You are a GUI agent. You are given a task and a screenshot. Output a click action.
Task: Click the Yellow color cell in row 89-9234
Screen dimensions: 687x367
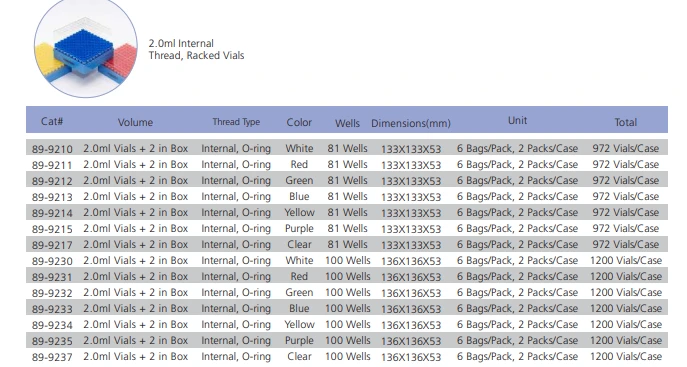point(299,324)
